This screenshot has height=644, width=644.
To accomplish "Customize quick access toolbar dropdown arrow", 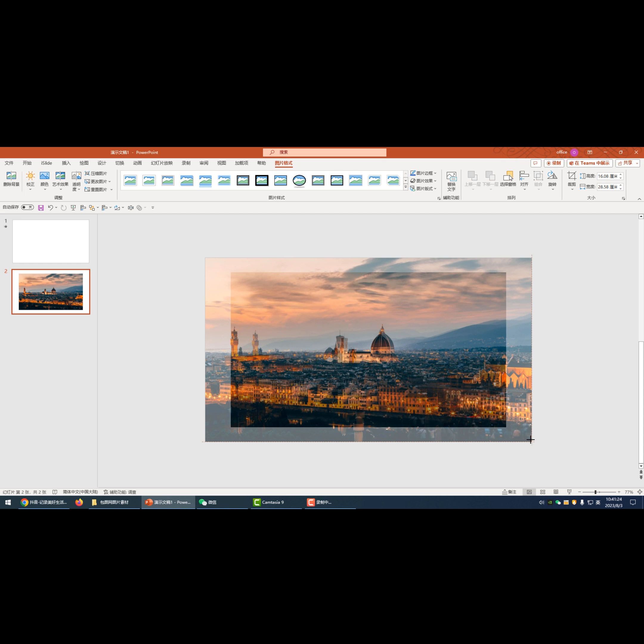I will pyautogui.click(x=153, y=208).
